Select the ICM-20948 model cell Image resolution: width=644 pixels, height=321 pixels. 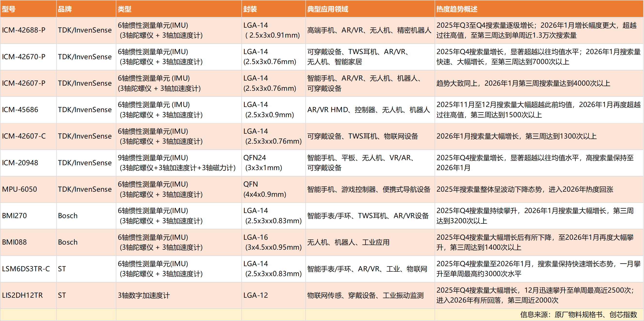pyautogui.click(x=20, y=163)
